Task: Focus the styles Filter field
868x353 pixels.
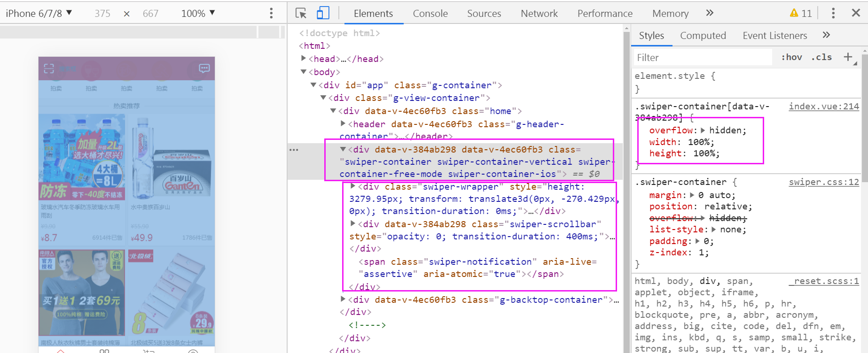Action: (x=703, y=57)
